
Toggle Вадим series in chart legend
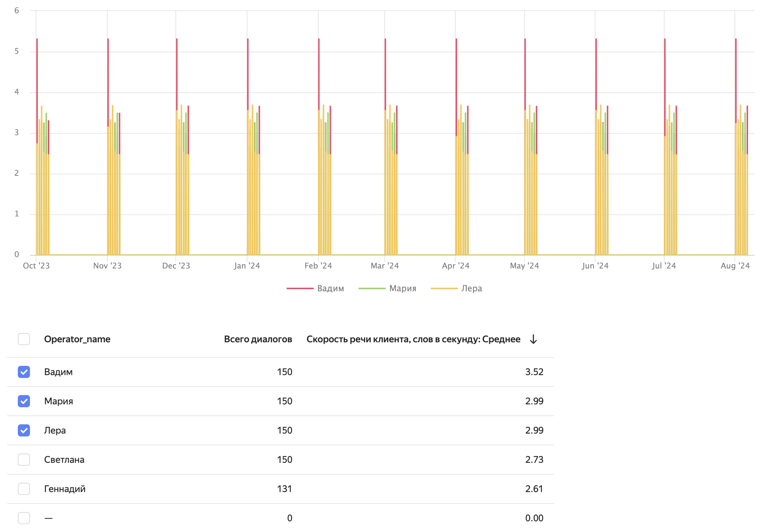click(331, 288)
